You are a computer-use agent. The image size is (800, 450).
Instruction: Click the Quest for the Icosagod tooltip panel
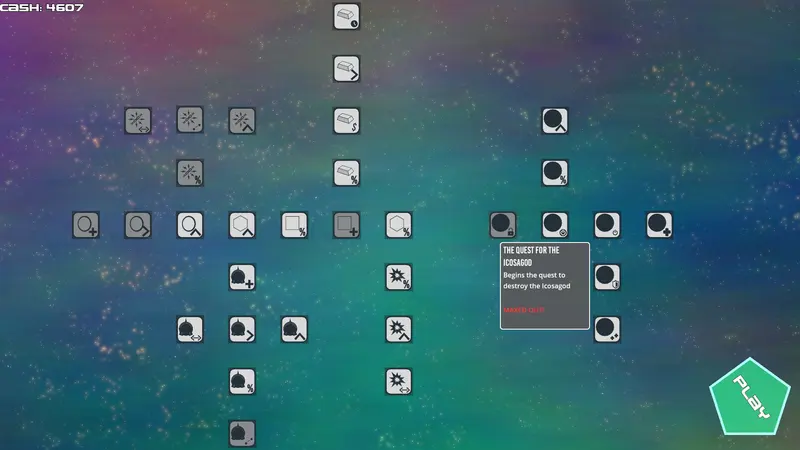545,286
